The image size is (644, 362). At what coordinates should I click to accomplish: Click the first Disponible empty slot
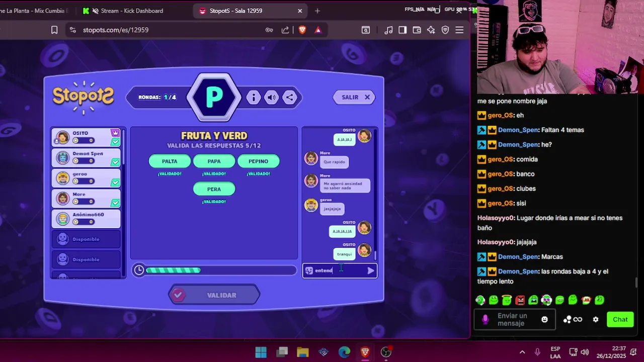[86, 239]
